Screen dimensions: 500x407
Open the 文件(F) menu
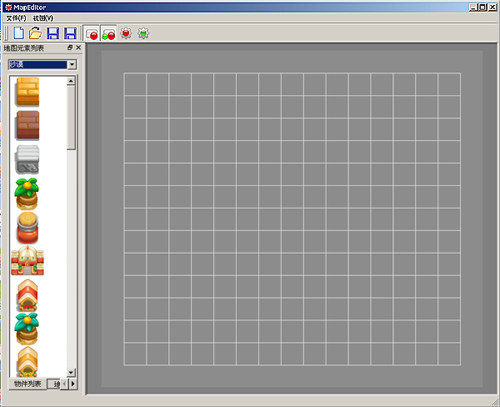16,18
